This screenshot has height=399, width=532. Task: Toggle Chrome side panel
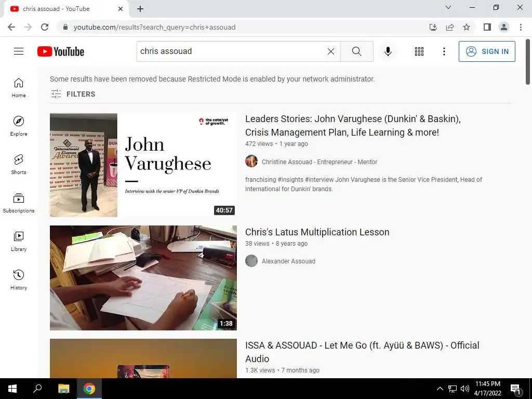pos(487,27)
